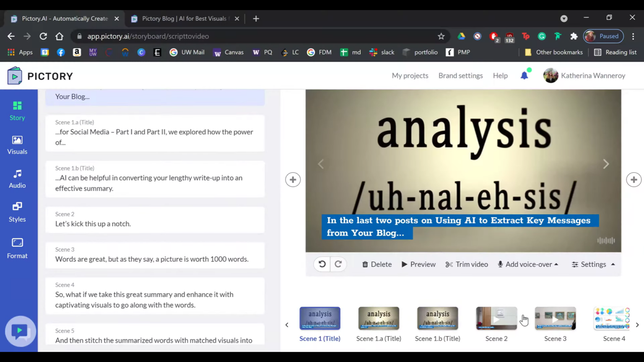The height and width of the screenshot is (362, 644).
Task: Switch to the Styles panel
Action: click(x=17, y=212)
